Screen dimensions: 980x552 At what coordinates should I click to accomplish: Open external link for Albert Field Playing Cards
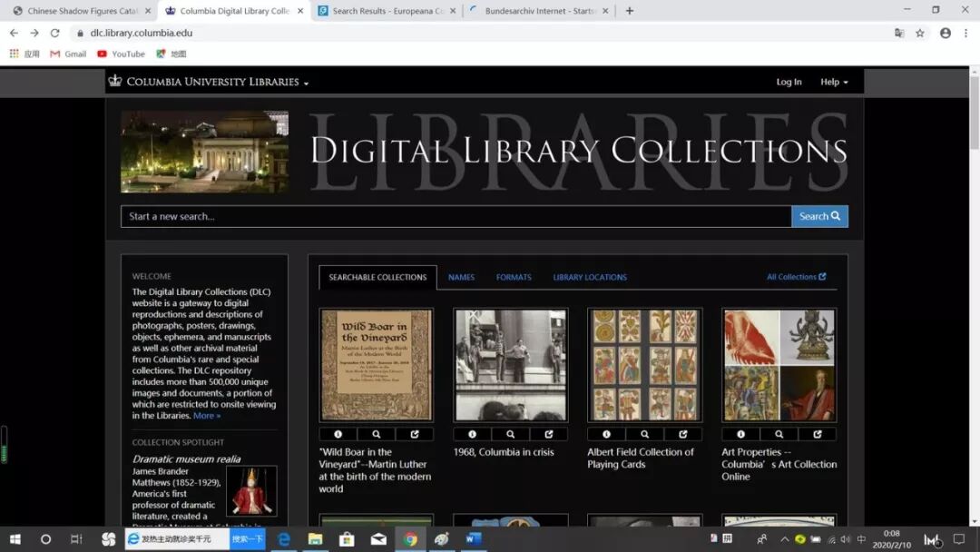pyautogui.click(x=683, y=434)
